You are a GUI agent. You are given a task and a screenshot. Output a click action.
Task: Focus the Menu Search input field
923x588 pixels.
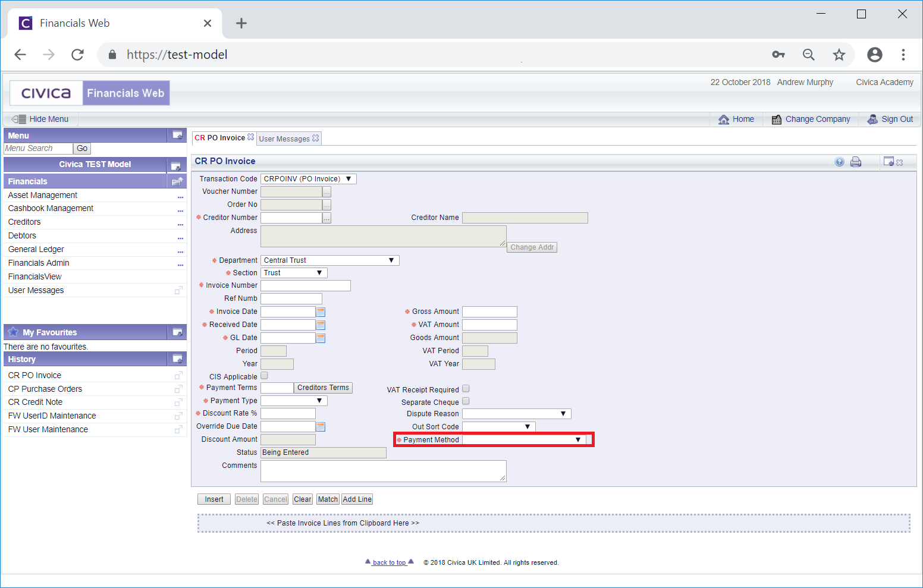point(38,149)
